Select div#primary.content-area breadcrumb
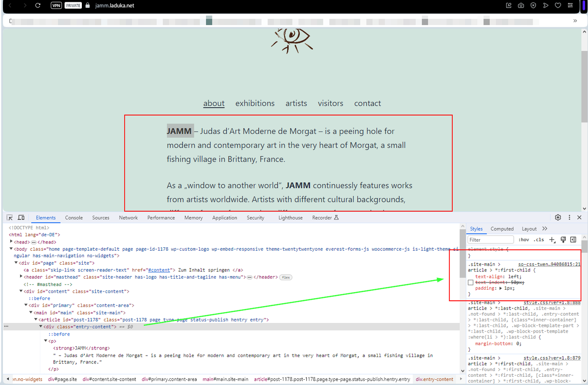The image size is (588, 385). coord(169,379)
